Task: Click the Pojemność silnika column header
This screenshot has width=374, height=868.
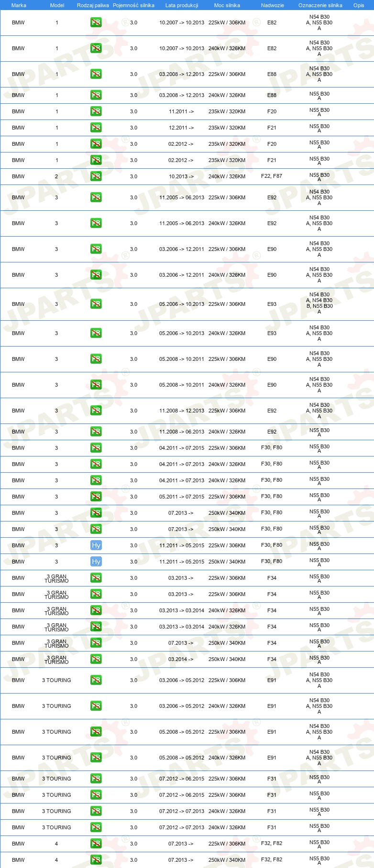Action: click(133, 5)
